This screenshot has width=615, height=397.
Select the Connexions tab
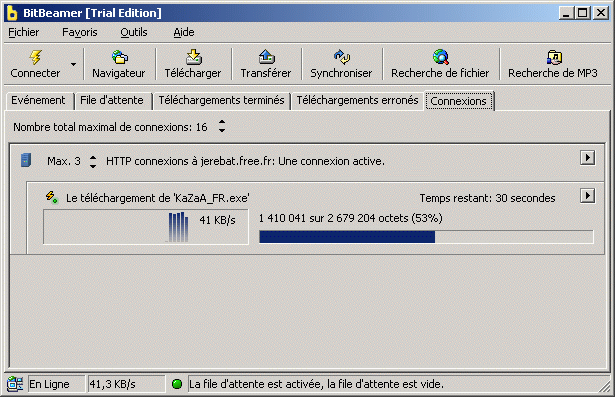click(459, 101)
